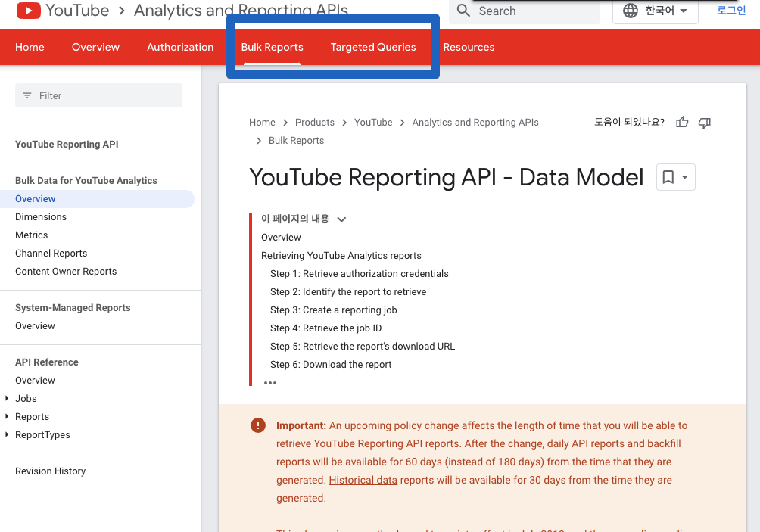
Task: Click the bookmark icon beside the title
Action: click(x=668, y=177)
